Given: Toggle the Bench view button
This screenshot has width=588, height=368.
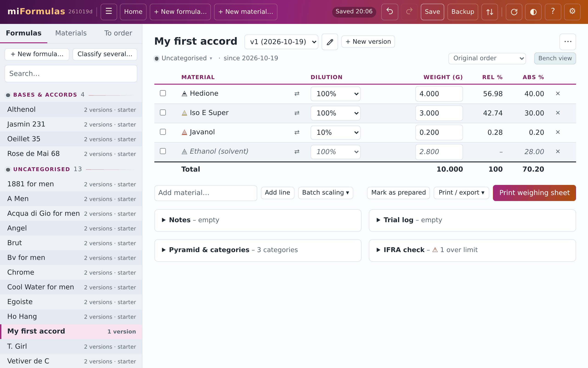Looking at the screenshot, I should [x=555, y=58].
